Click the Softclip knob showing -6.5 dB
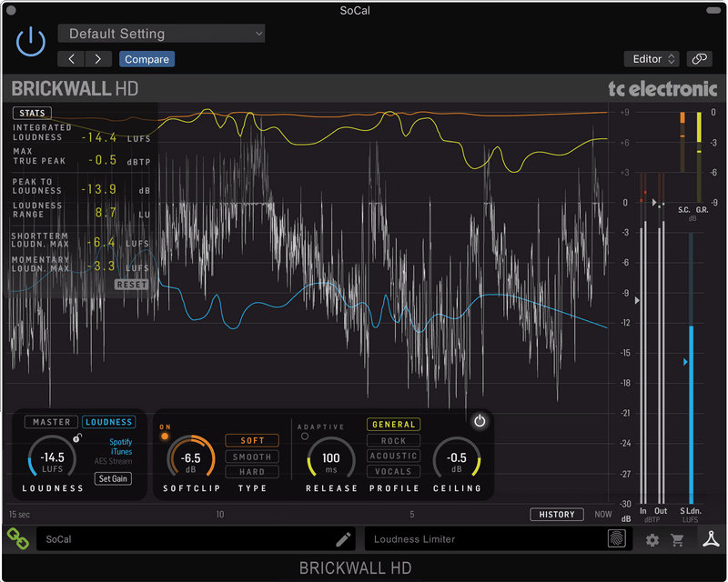Image resolution: width=728 pixels, height=582 pixels. tap(190, 458)
